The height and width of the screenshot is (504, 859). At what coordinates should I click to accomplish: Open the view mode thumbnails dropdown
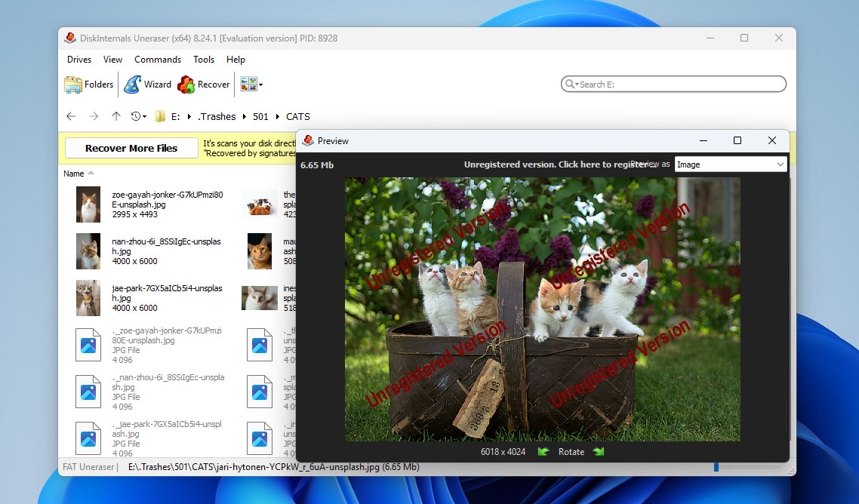pyautogui.click(x=251, y=85)
